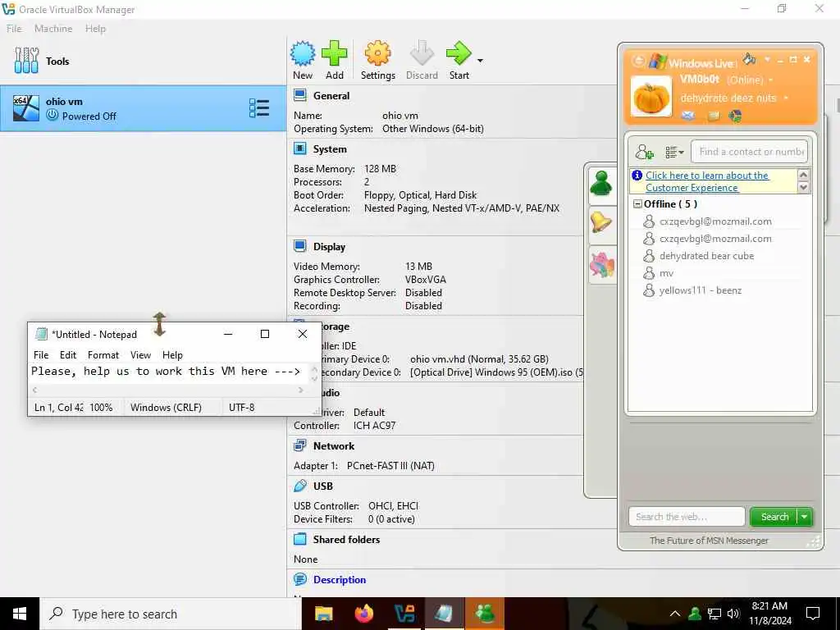Open the ohio vm list menu icon
840x630 pixels.
[259, 108]
